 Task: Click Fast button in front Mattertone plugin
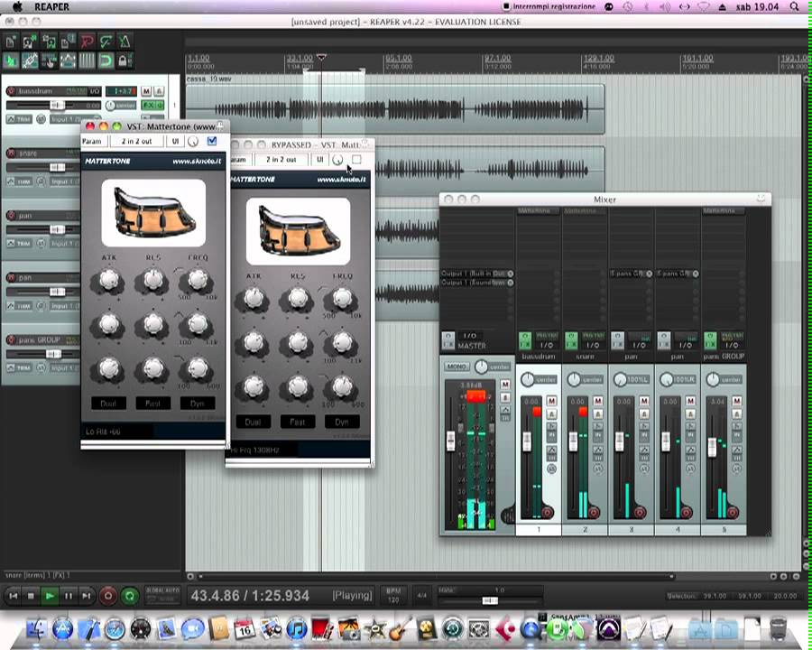point(152,404)
